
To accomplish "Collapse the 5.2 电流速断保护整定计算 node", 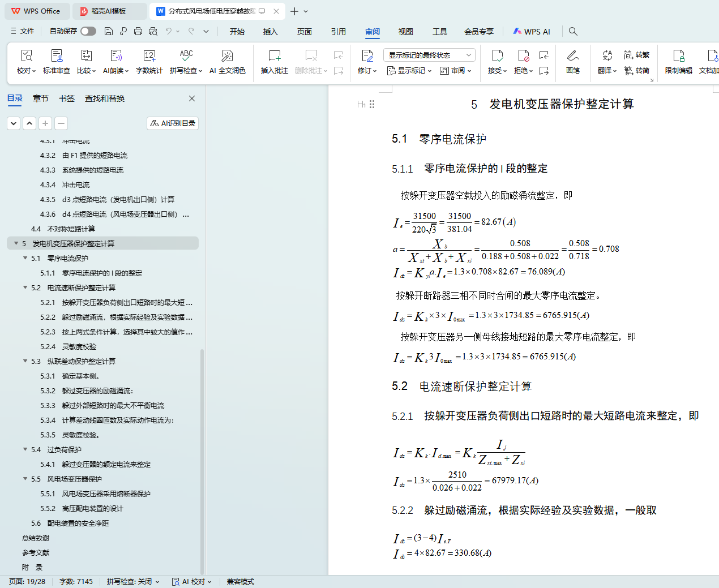I will 25,287.
